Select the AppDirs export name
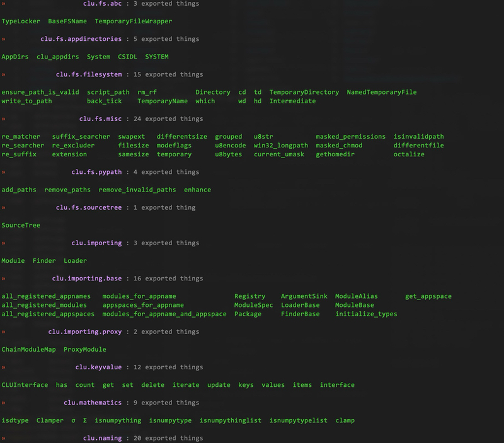Screen dimensions: 504x443 click(14, 57)
